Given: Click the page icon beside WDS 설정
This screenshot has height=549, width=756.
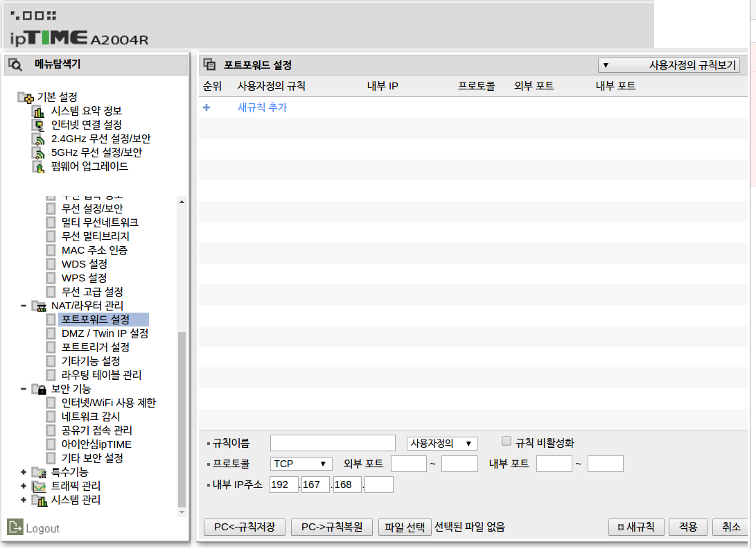Looking at the screenshot, I should pyautogui.click(x=51, y=264).
